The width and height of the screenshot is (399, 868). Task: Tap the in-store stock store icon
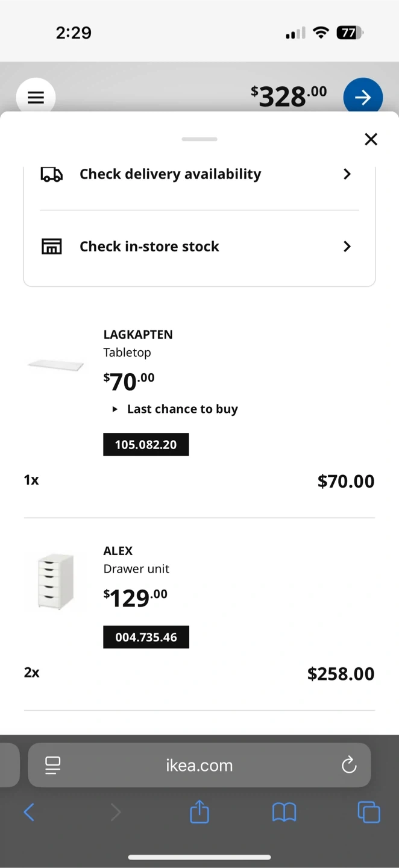point(52,247)
